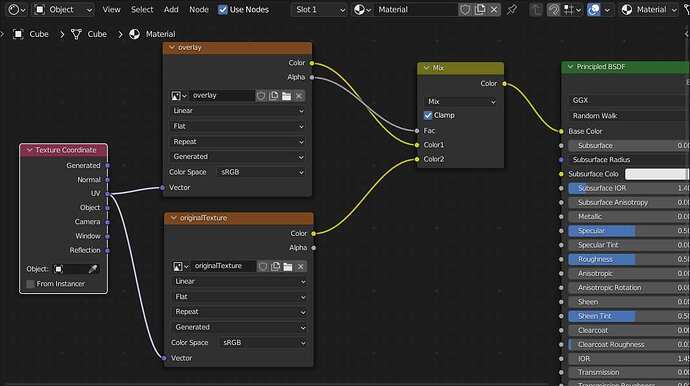The height and width of the screenshot is (386, 690).
Task: Open the GGX distribution dropdown
Action: coord(628,100)
